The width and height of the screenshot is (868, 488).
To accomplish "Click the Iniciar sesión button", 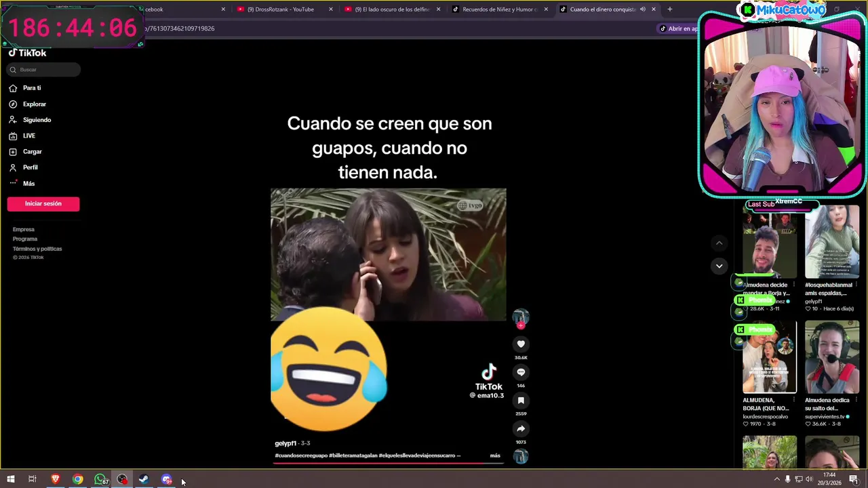I will pyautogui.click(x=43, y=204).
